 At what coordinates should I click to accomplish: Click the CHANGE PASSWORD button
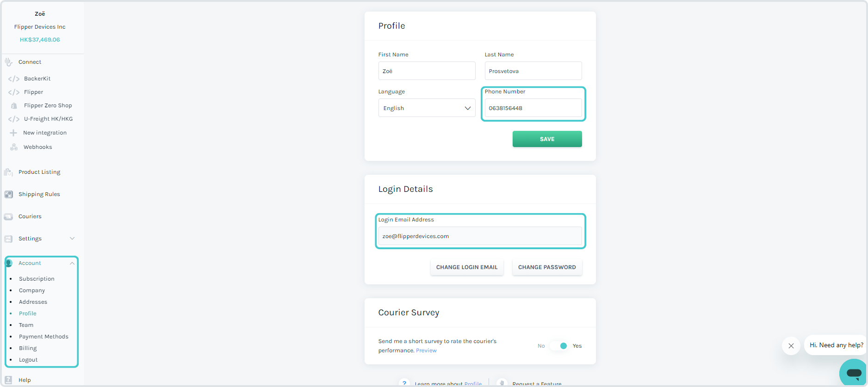pyautogui.click(x=547, y=267)
